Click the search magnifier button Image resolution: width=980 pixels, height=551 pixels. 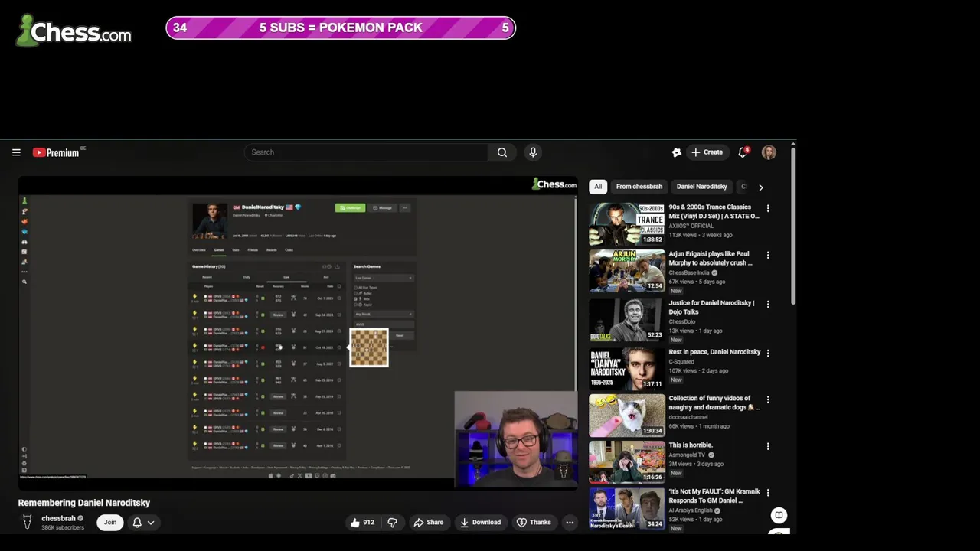pyautogui.click(x=502, y=152)
